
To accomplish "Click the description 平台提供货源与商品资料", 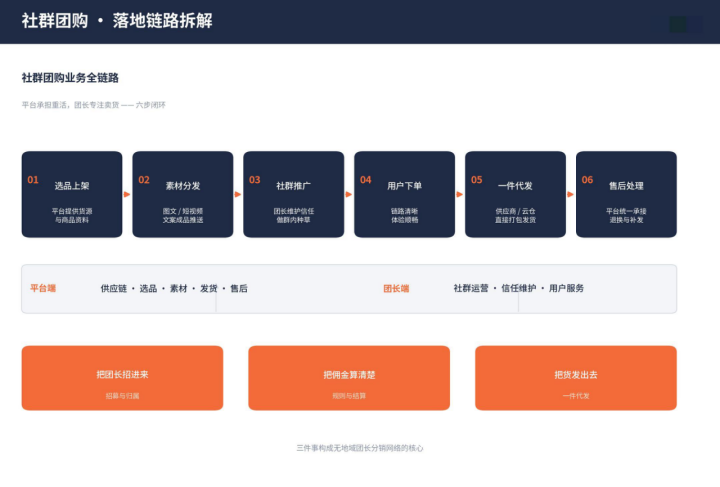I will point(72,215).
